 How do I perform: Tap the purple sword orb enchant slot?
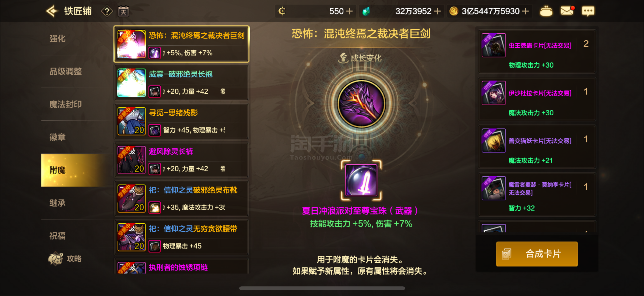coord(361,180)
